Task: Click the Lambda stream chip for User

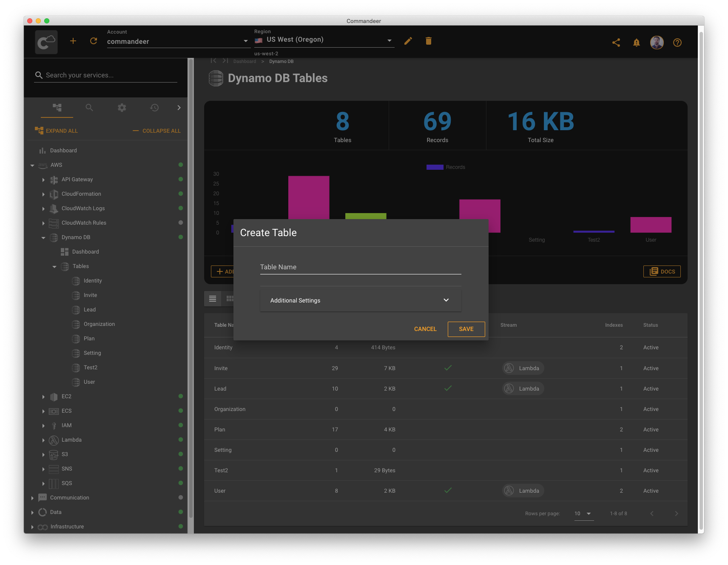Action: 523,491
